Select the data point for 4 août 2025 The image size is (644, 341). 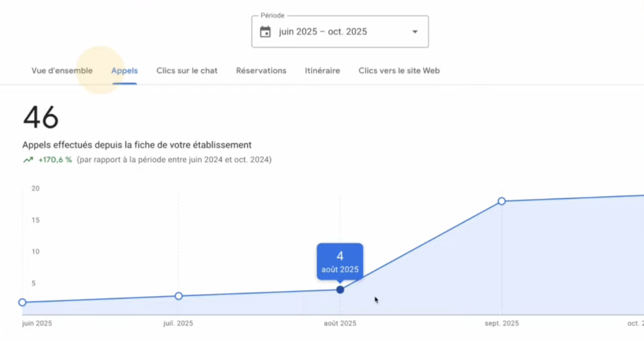[x=340, y=289]
